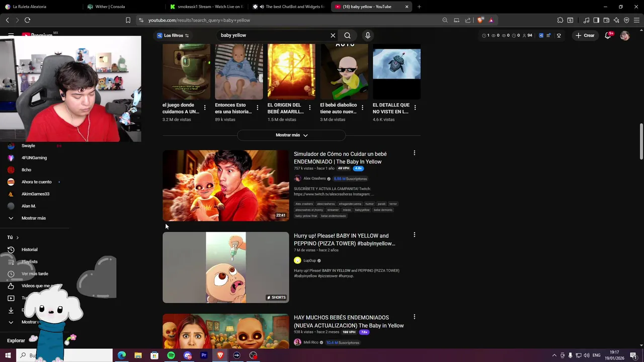
Task: Open Premiere Pro from the taskbar
Action: coord(204,355)
